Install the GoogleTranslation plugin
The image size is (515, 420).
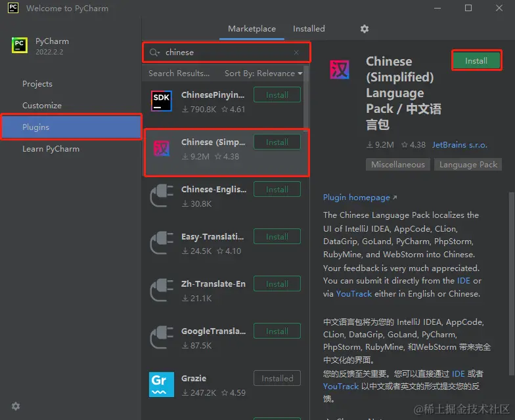coord(277,331)
